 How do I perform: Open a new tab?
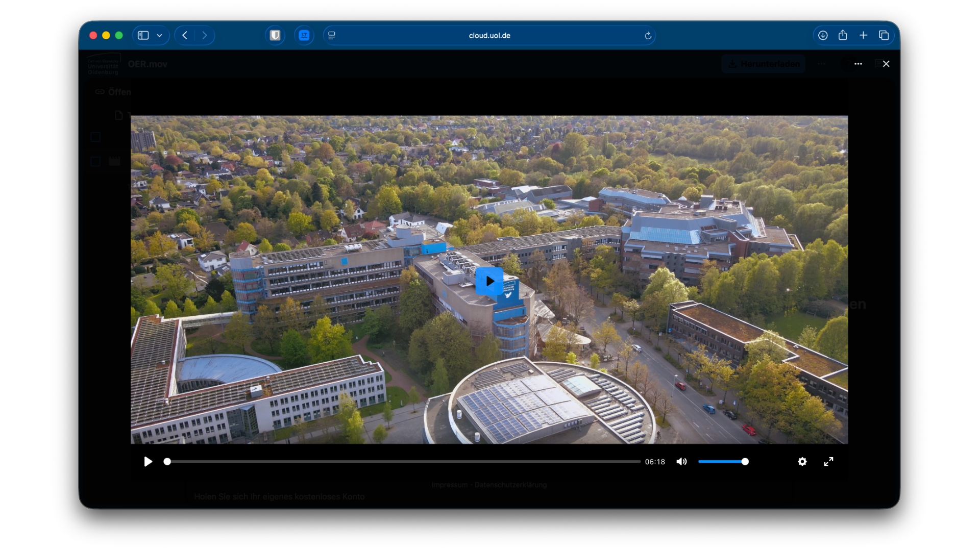863,35
